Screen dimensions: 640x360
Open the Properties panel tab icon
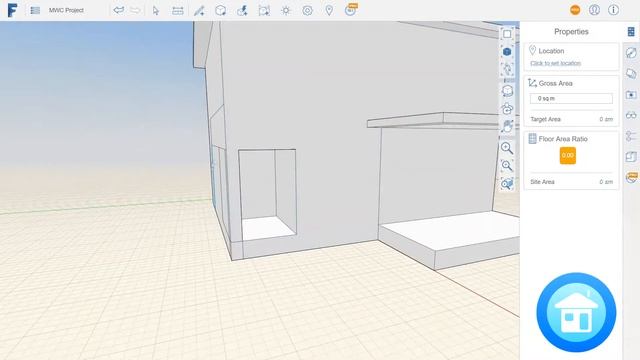click(x=631, y=31)
